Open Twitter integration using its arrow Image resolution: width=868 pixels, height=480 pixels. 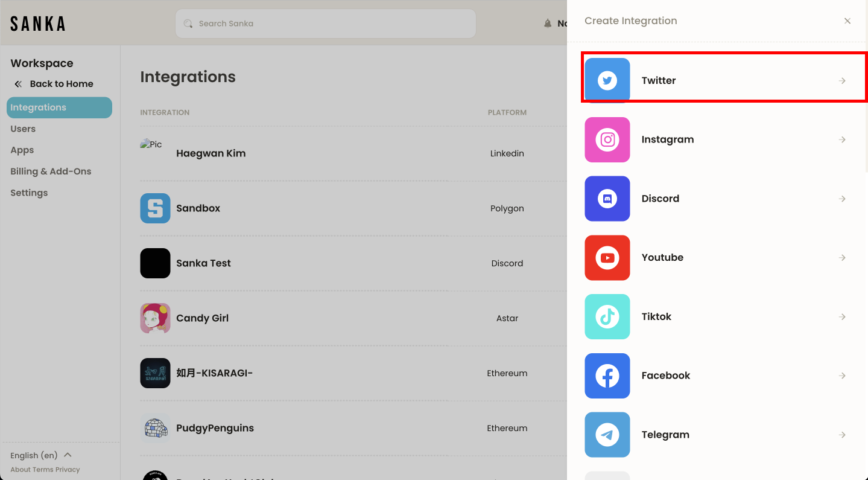click(x=843, y=81)
